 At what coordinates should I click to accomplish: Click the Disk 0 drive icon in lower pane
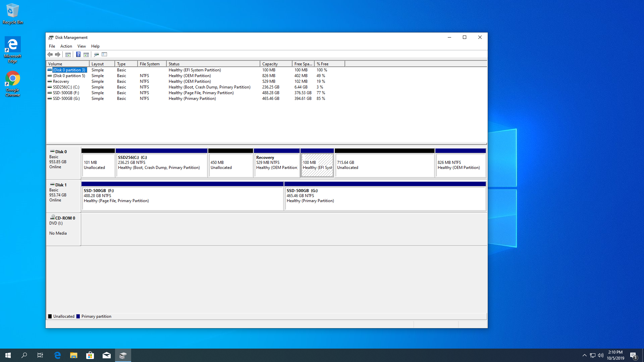(x=52, y=152)
